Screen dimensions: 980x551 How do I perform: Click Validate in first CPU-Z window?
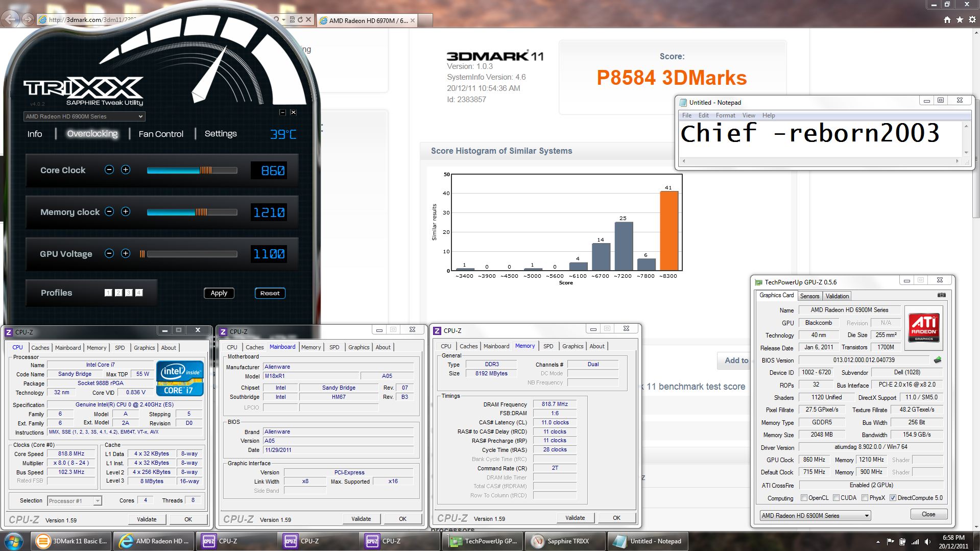(x=147, y=519)
